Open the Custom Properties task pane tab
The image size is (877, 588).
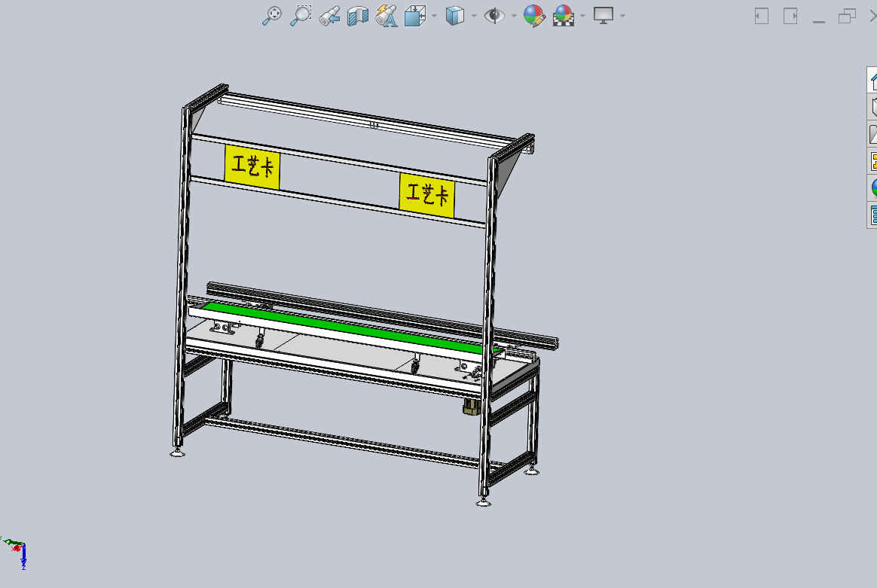(x=872, y=215)
